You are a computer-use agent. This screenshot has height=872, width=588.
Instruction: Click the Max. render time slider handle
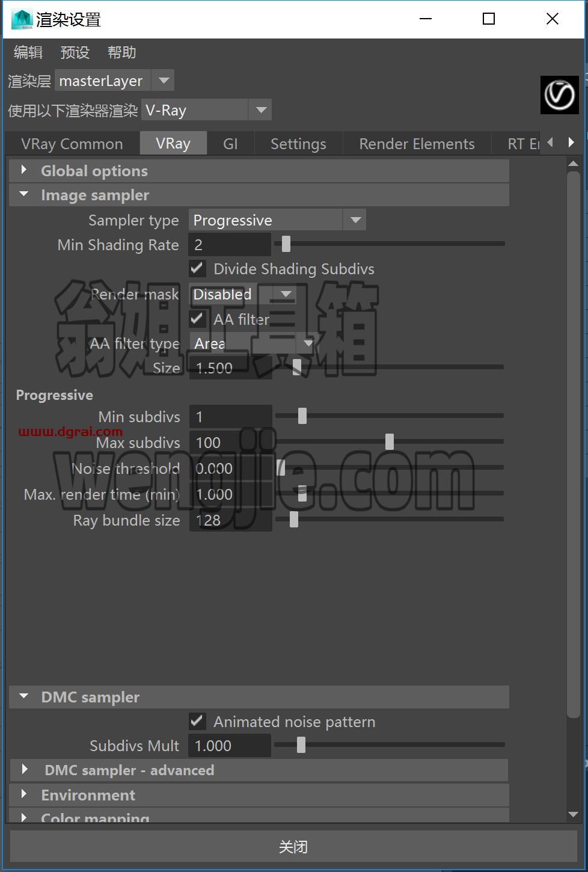[302, 493]
